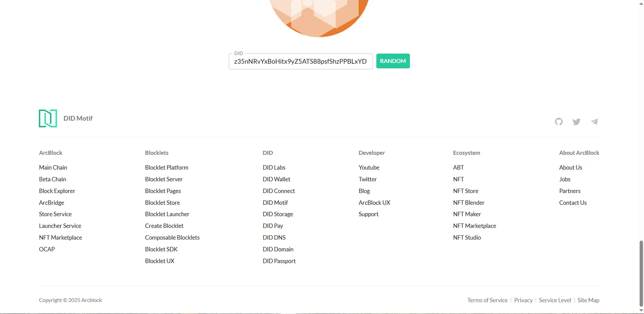Open ABT link under Ecosystem
644x314 pixels.
click(458, 168)
